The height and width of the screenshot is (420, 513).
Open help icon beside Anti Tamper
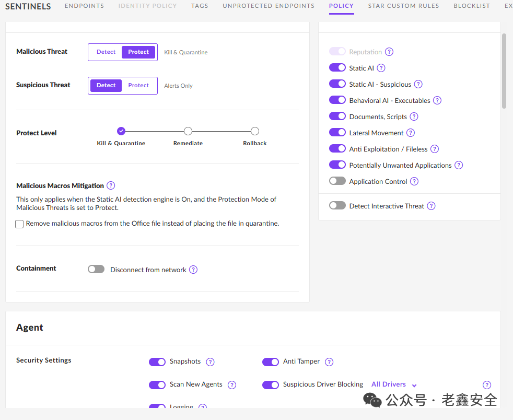329,362
